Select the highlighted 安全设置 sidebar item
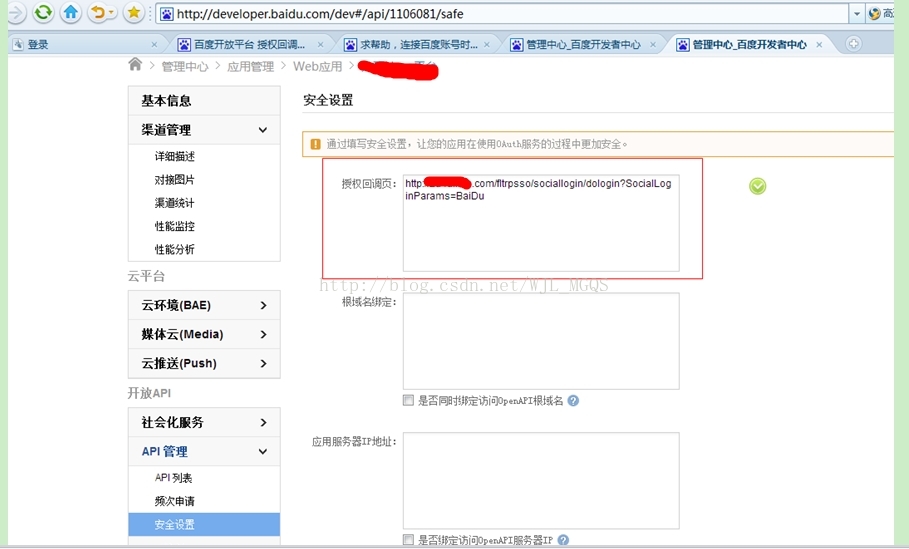 (x=204, y=525)
